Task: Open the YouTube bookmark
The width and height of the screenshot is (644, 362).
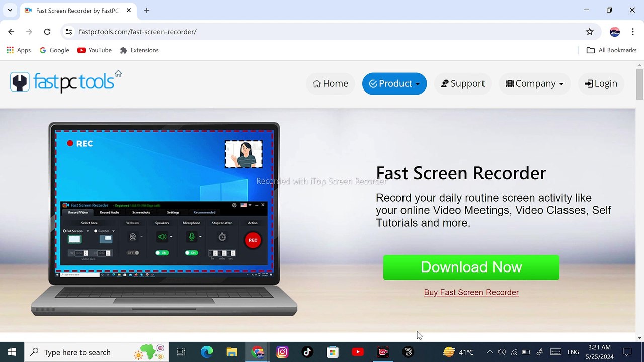Action: 95,50
